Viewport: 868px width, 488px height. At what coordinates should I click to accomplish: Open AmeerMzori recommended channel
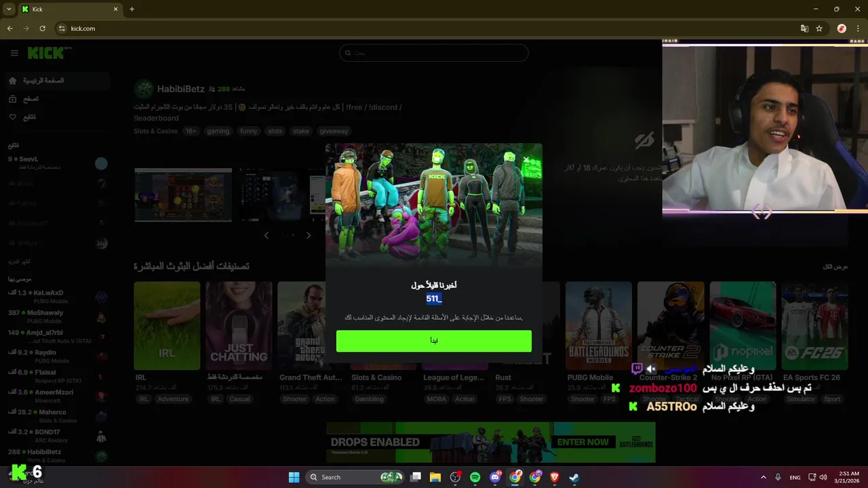[x=57, y=396]
